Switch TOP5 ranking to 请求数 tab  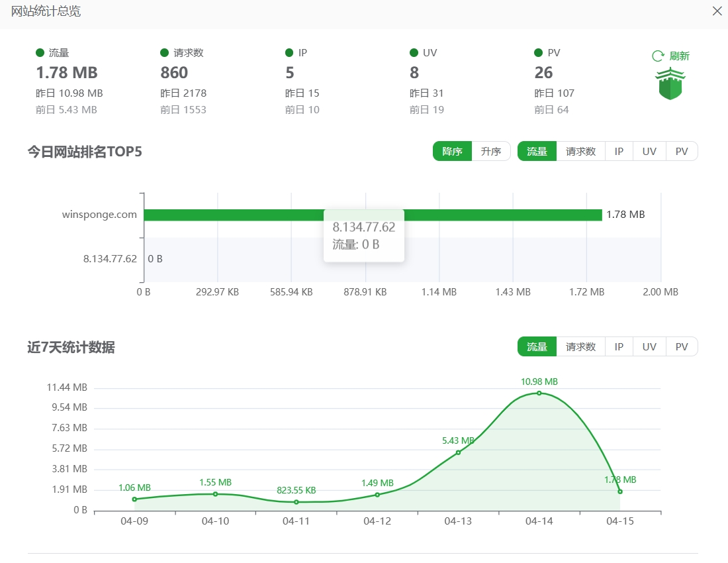580,151
